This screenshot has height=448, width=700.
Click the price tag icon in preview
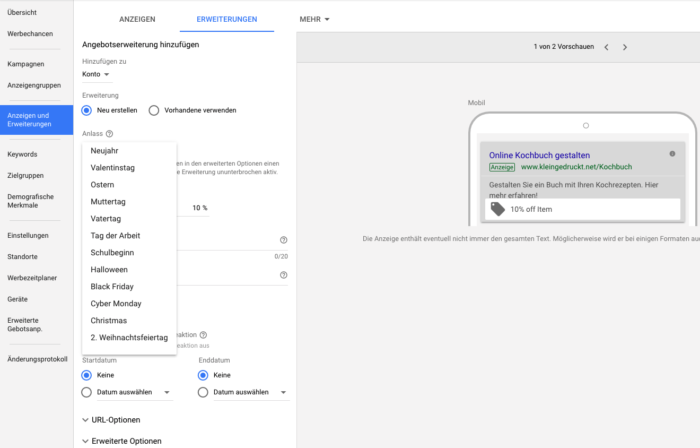pos(497,209)
